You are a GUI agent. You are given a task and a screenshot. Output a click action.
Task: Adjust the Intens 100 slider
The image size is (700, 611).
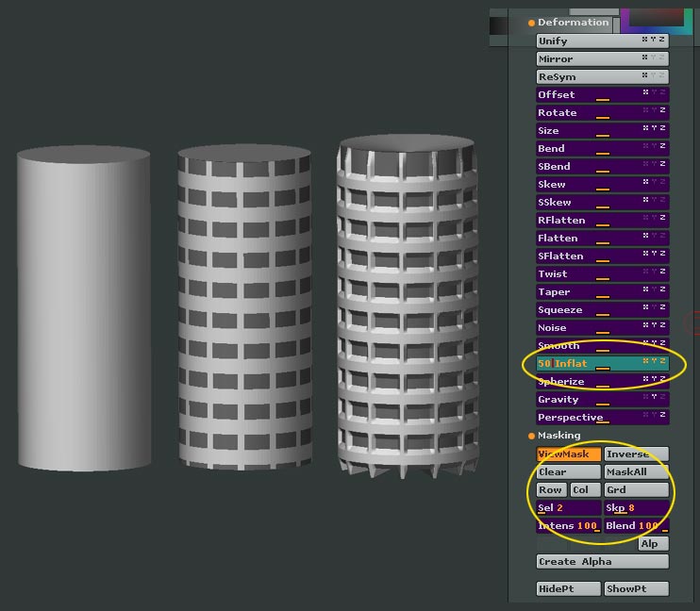tap(568, 525)
